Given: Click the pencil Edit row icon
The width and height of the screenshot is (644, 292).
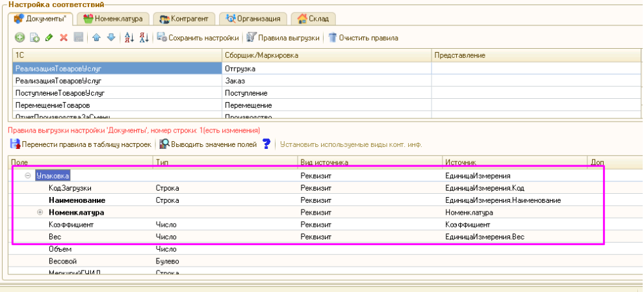Looking at the screenshot, I should coord(49,38).
